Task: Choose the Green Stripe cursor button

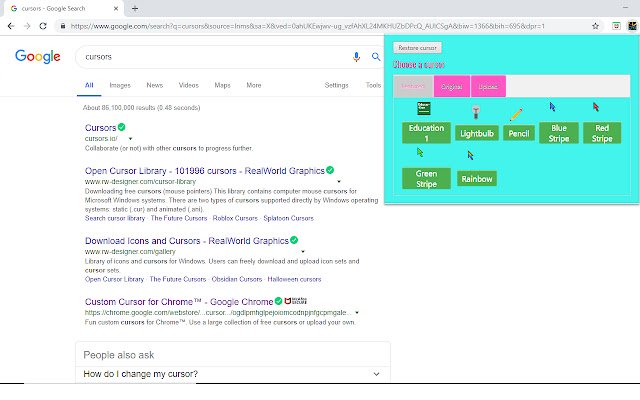Action: coord(426,179)
